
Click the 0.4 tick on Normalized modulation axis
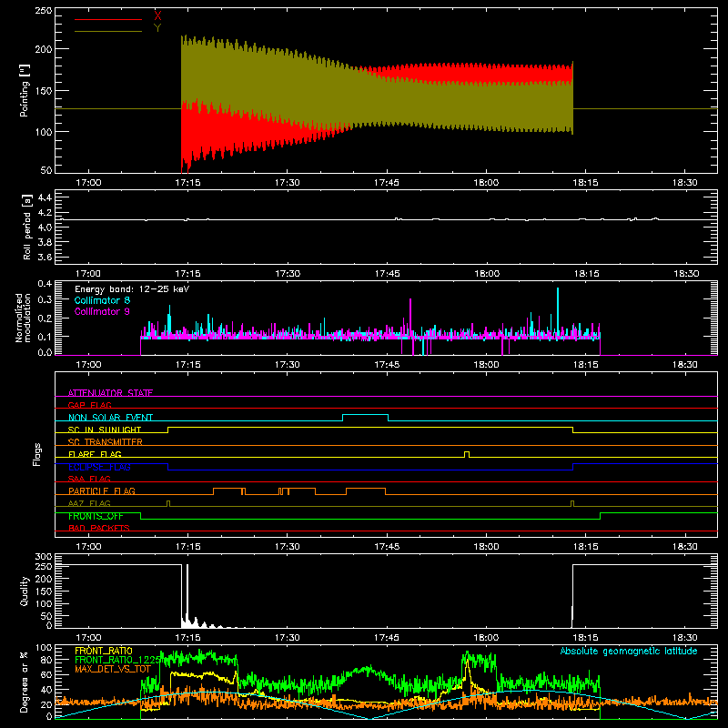pos(45,283)
